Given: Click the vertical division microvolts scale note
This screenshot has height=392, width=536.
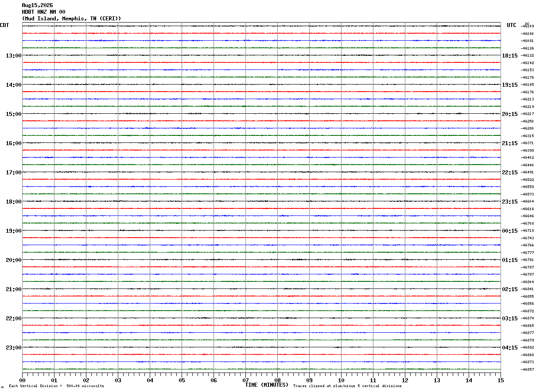Looking at the screenshot, I should [x=56, y=386].
